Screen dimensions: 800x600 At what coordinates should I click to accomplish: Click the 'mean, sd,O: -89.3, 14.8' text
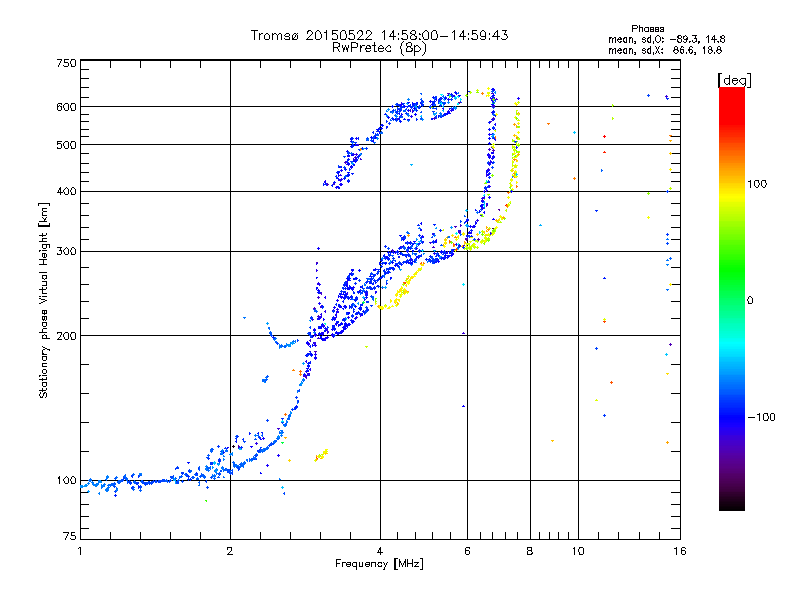click(666, 39)
